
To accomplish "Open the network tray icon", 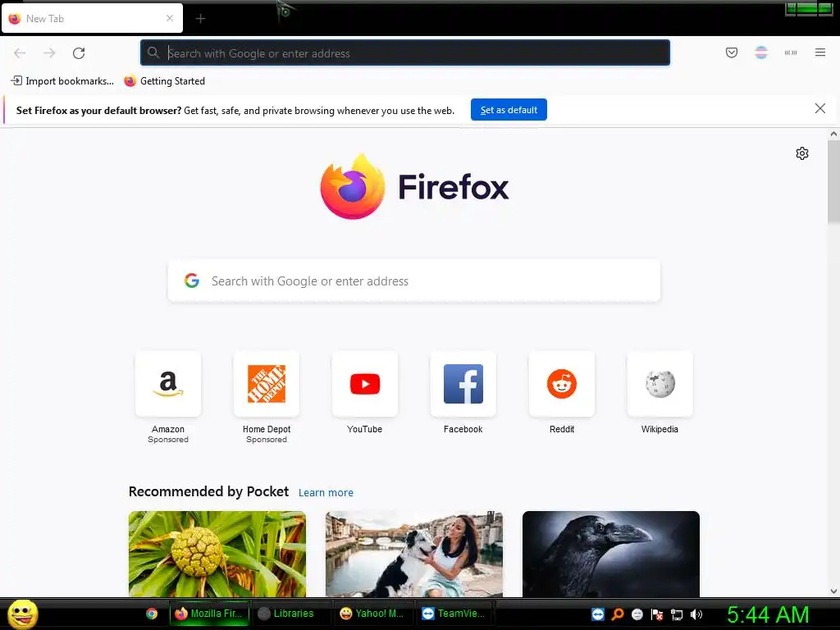I will (x=677, y=614).
